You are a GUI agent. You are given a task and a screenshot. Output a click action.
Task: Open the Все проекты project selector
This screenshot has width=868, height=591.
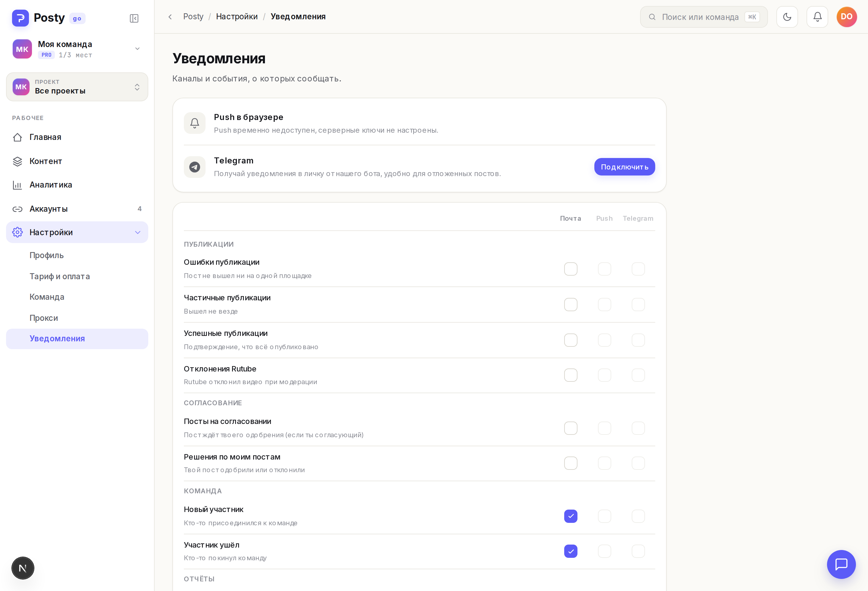77,87
